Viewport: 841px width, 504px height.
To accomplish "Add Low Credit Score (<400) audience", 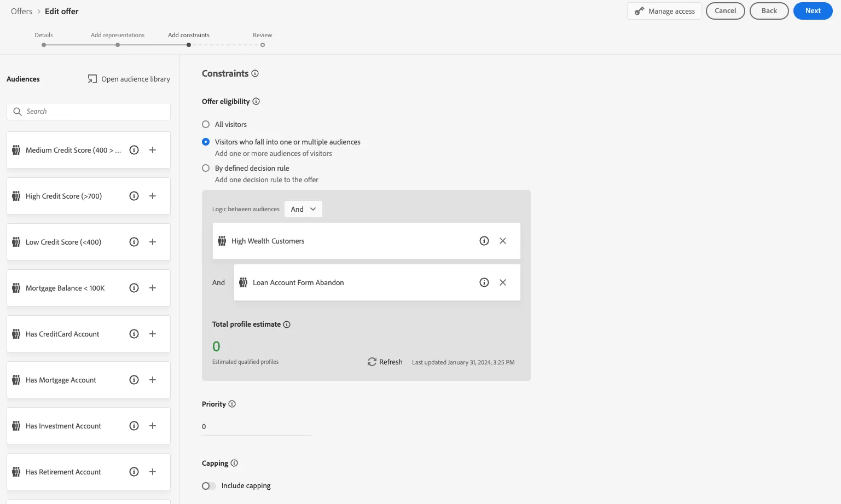I will tap(153, 242).
